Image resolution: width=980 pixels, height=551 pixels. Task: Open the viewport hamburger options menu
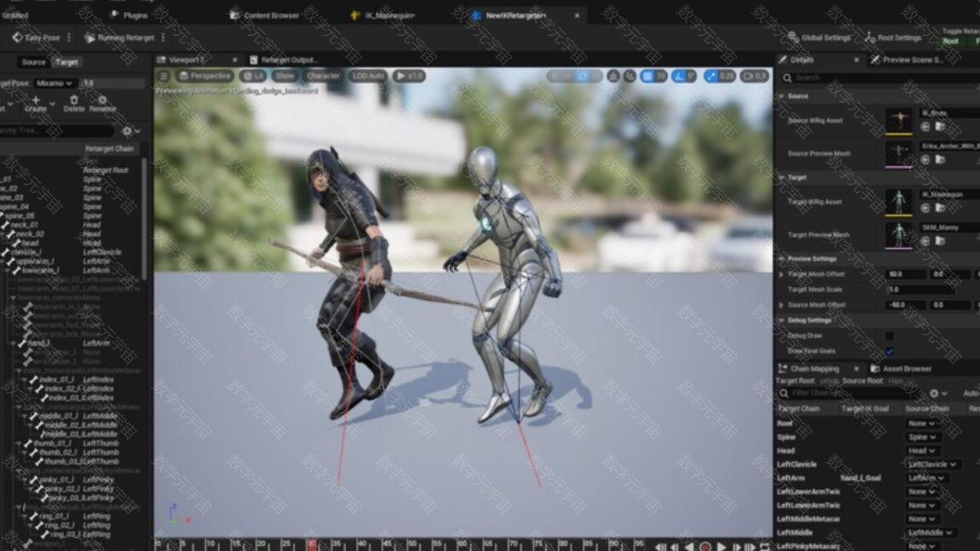click(x=163, y=76)
